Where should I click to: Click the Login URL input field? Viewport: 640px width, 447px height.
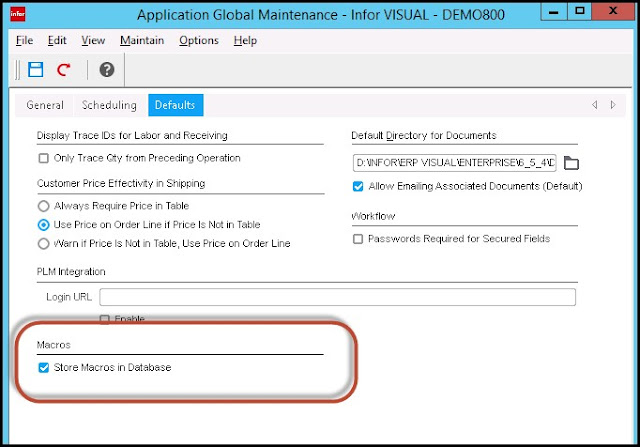click(x=338, y=297)
